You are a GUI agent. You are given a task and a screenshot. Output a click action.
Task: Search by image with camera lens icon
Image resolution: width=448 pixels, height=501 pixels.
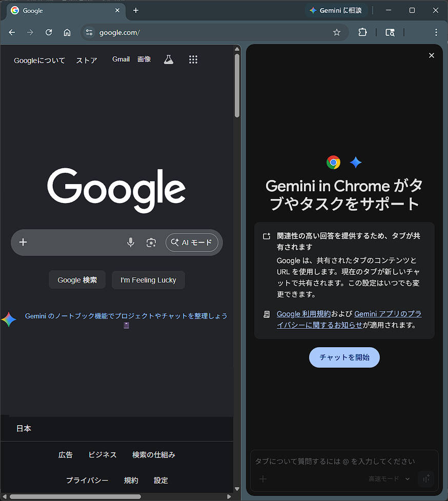click(151, 243)
